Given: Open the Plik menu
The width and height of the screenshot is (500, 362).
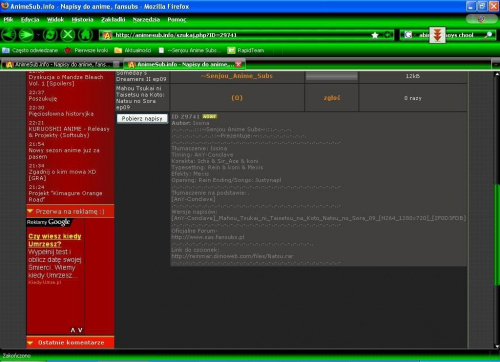Looking at the screenshot, I should pos(8,19).
